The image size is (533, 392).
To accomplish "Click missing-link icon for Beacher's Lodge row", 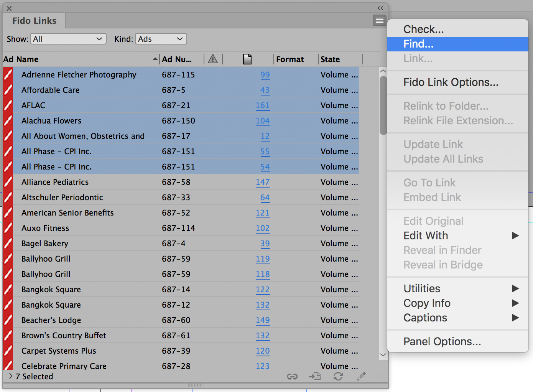I will tap(8, 320).
